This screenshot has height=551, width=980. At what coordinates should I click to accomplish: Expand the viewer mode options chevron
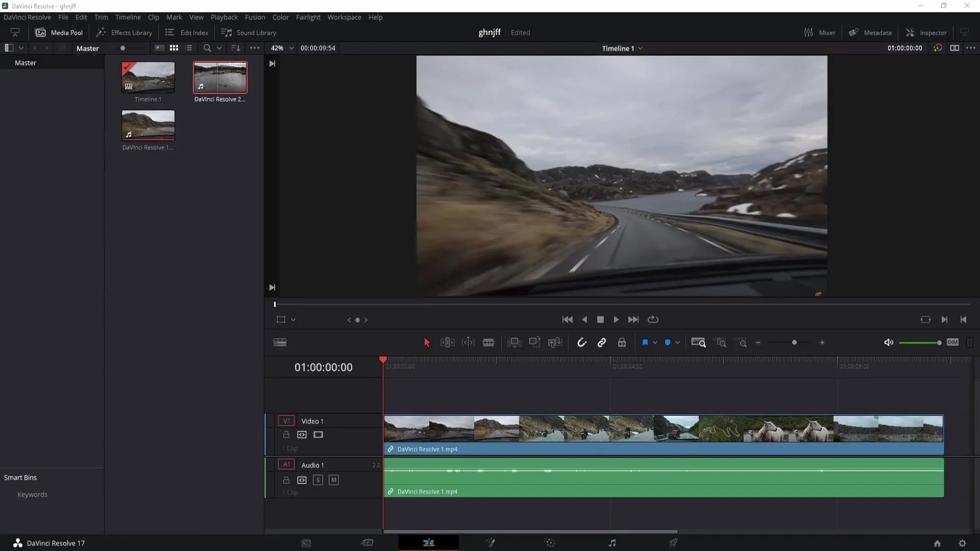tap(293, 319)
